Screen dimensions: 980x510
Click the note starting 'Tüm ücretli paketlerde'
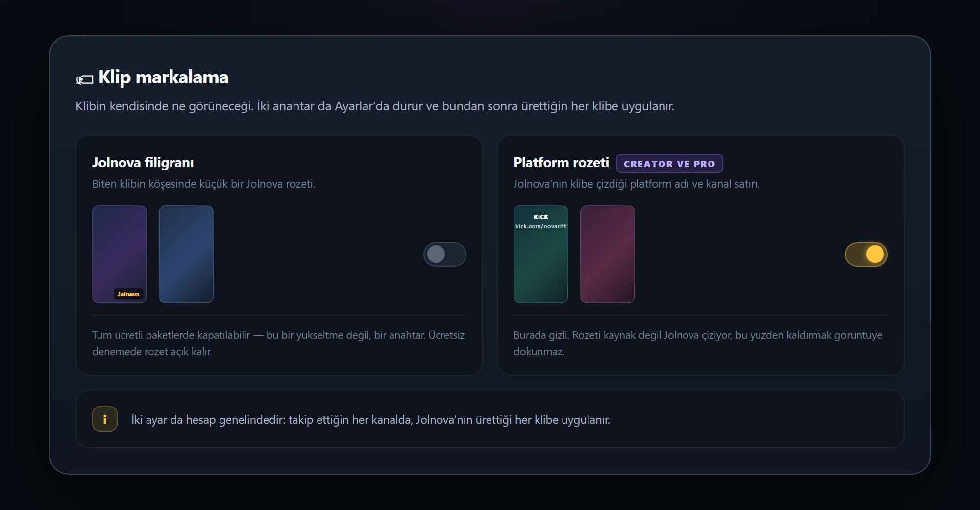278,343
